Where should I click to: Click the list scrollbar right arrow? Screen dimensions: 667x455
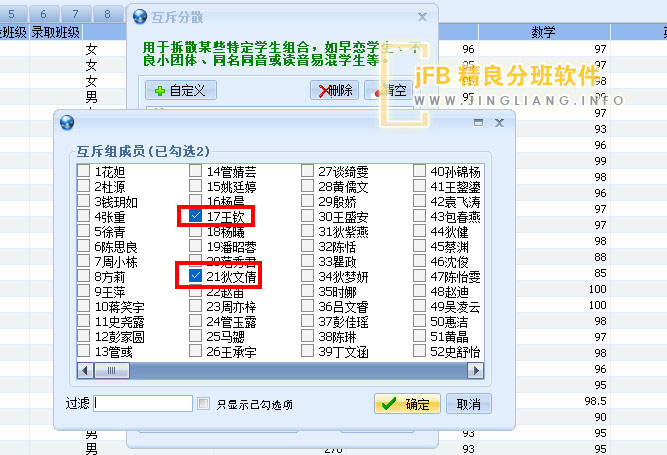click(476, 371)
